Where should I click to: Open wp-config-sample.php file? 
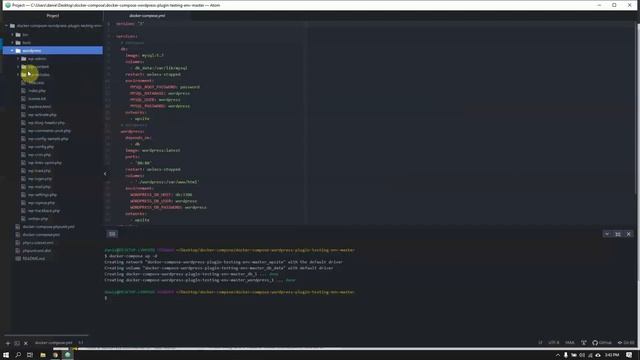click(48, 139)
